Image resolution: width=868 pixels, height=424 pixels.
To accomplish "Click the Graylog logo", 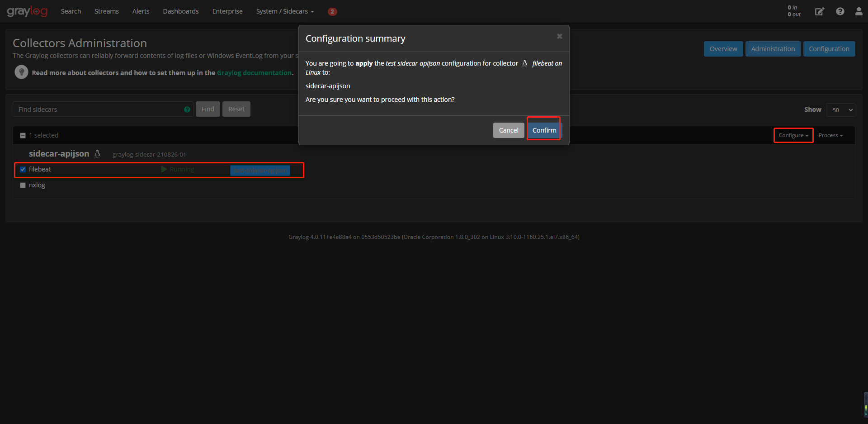I will tap(27, 11).
